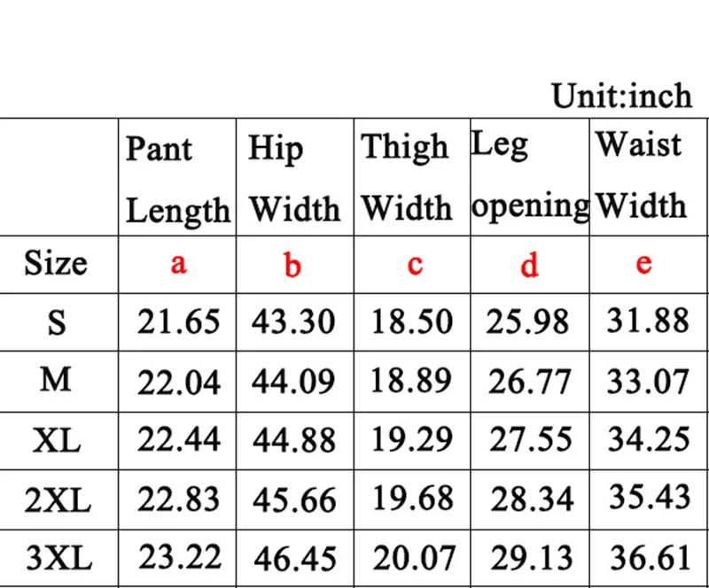Click the red letter a

coord(178,264)
